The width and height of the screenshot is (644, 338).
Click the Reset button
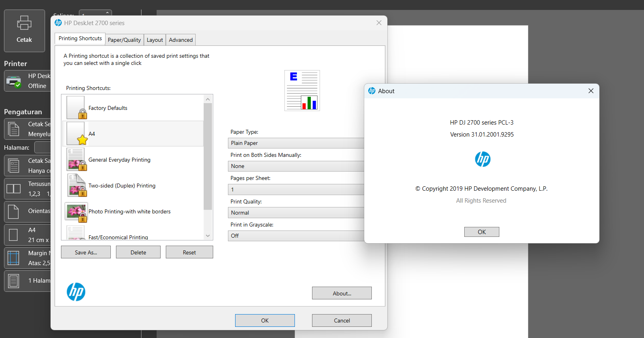(189, 252)
